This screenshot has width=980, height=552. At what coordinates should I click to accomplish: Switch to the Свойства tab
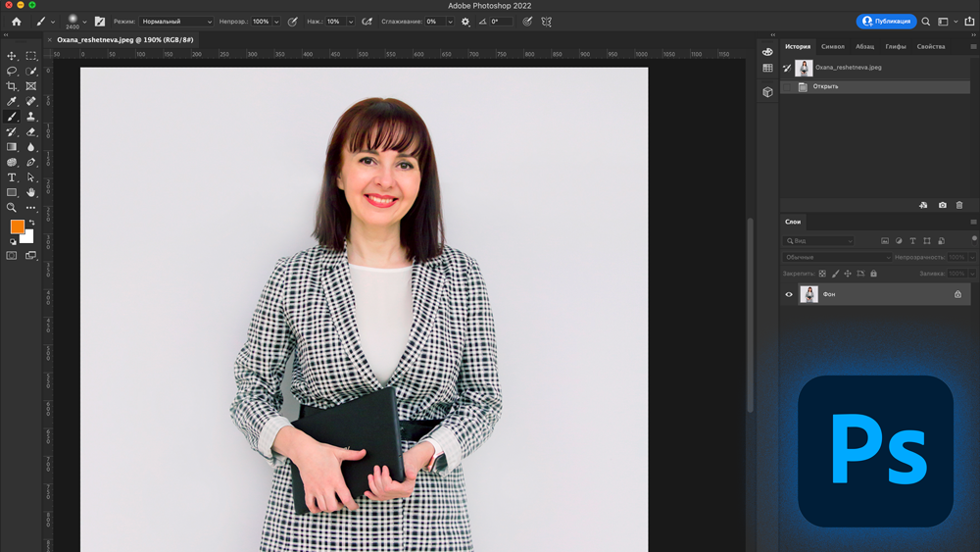(x=931, y=47)
